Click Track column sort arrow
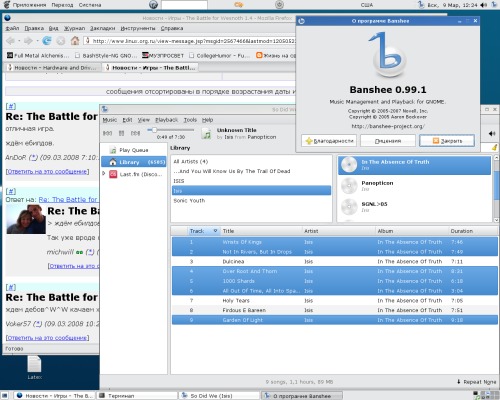 tap(215, 231)
